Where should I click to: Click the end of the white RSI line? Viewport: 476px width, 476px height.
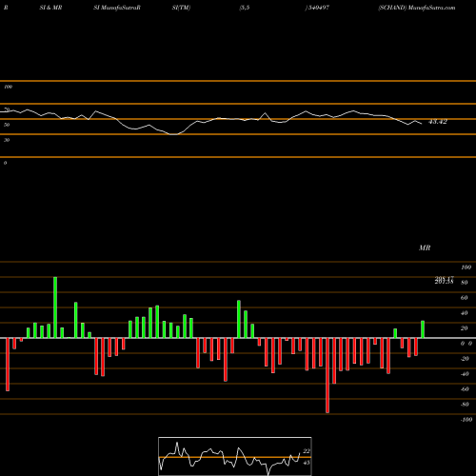(422, 124)
